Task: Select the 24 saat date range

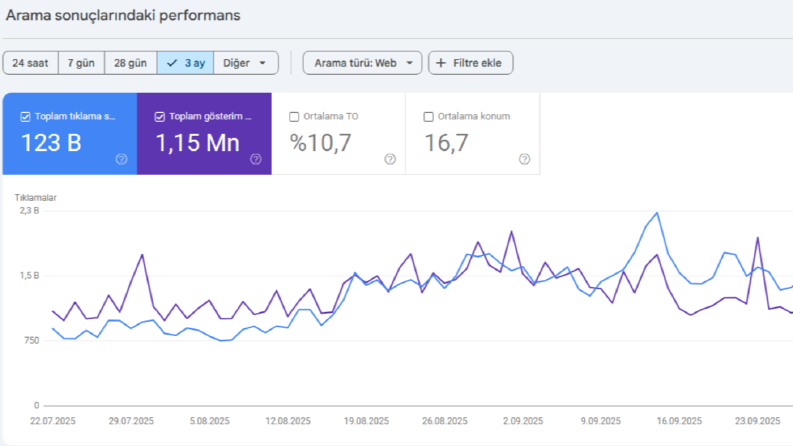Action: pyautogui.click(x=30, y=63)
